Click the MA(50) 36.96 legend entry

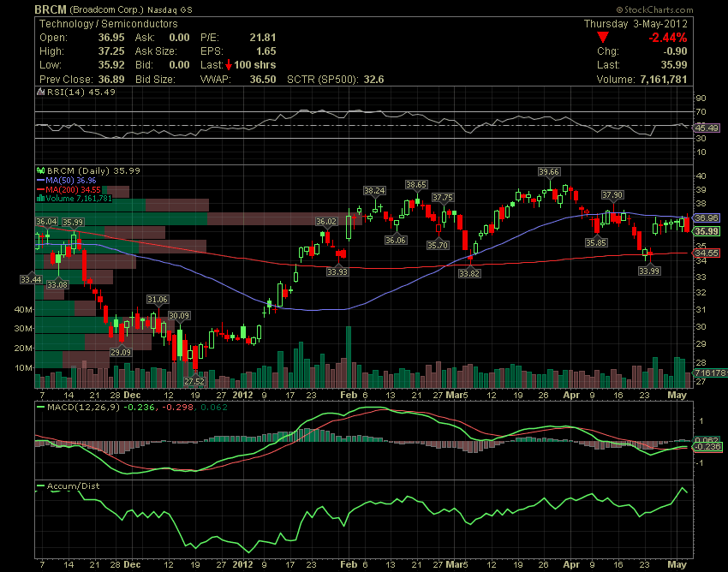tap(70, 180)
